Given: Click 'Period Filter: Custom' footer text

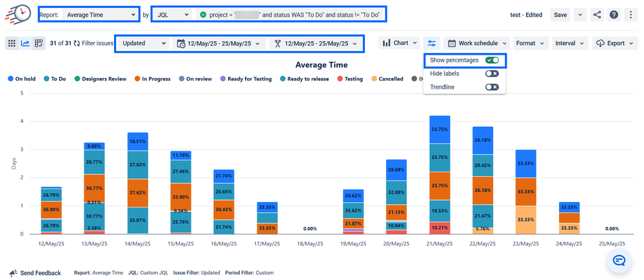Looking at the screenshot, I should tap(249, 273).
